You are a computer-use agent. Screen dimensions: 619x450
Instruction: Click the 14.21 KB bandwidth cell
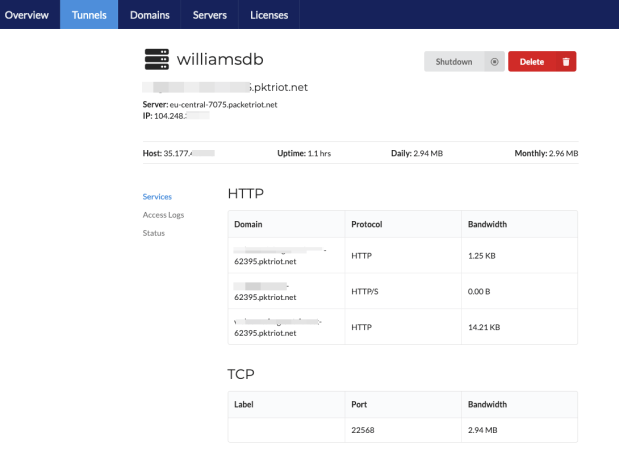coord(484,327)
